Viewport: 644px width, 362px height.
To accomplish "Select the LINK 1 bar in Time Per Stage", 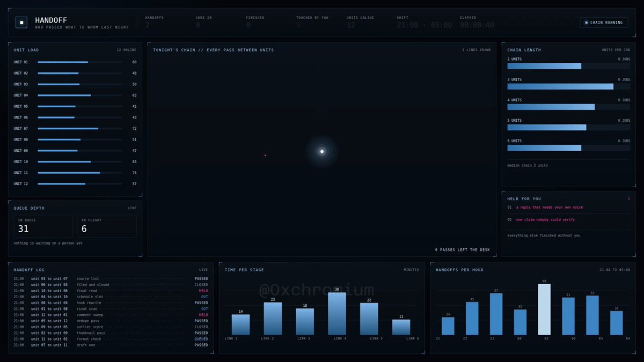I will point(240,324).
